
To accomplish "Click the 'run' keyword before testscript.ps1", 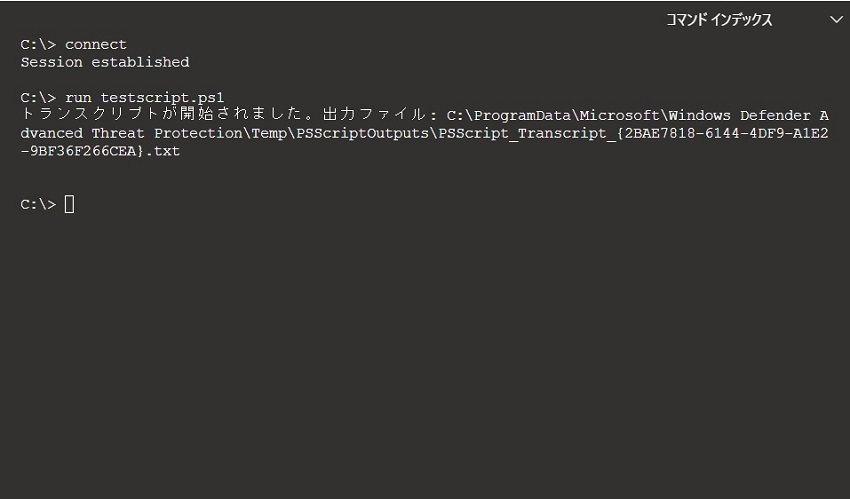I will tap(78, 98).
